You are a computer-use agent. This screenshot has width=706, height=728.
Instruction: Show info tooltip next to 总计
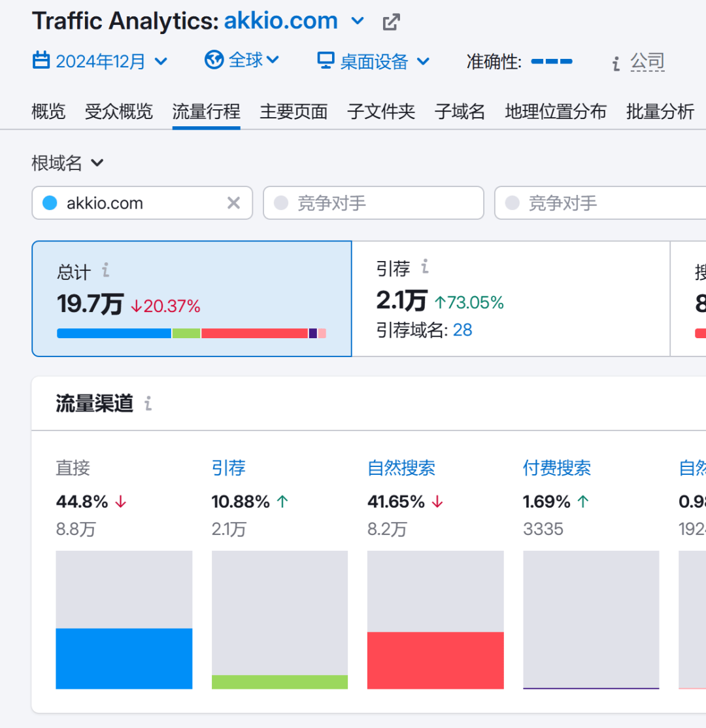click(x=106, y=269)
